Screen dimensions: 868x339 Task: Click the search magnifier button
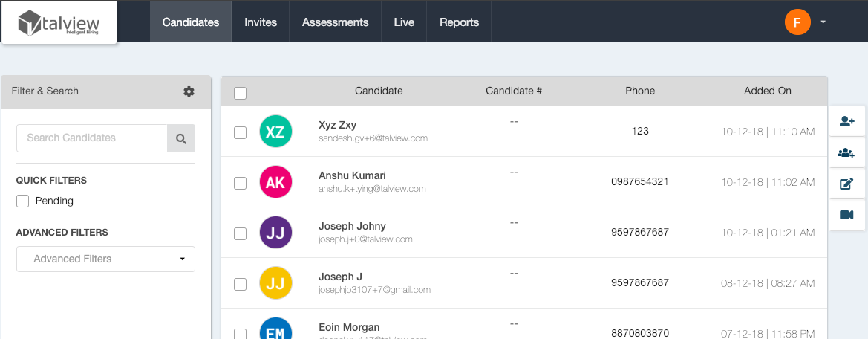tap(181, 138)
